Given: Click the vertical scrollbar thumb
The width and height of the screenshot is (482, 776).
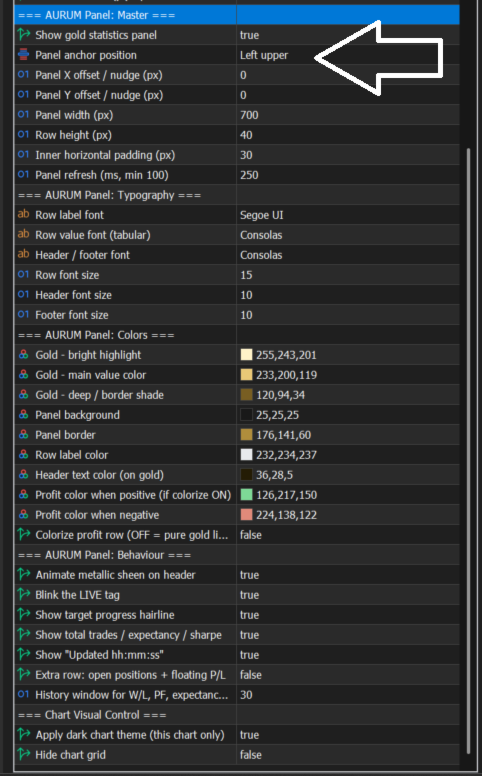Looking at the screenshot, I should (x=469, y=450).
